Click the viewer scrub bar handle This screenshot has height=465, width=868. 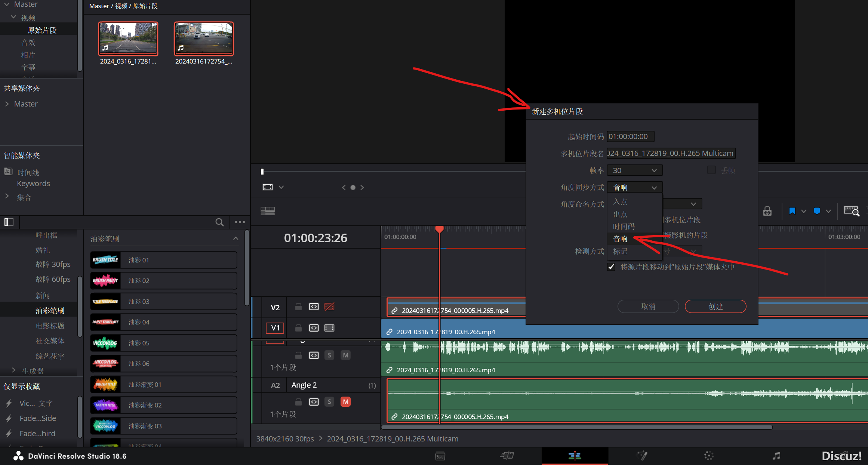tap(262, 172)
